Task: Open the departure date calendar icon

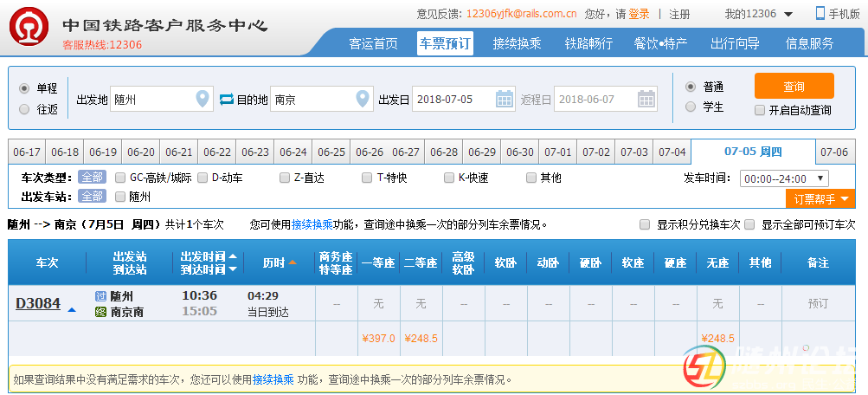Action: [505, 100]
